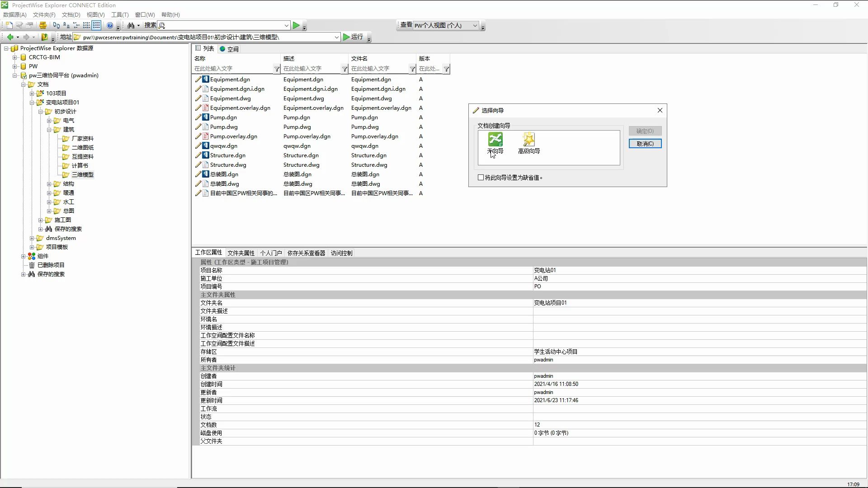Open the 文档(D) menu
The height and width of the screenshot is (488, 868).
(x=71, y=14)
